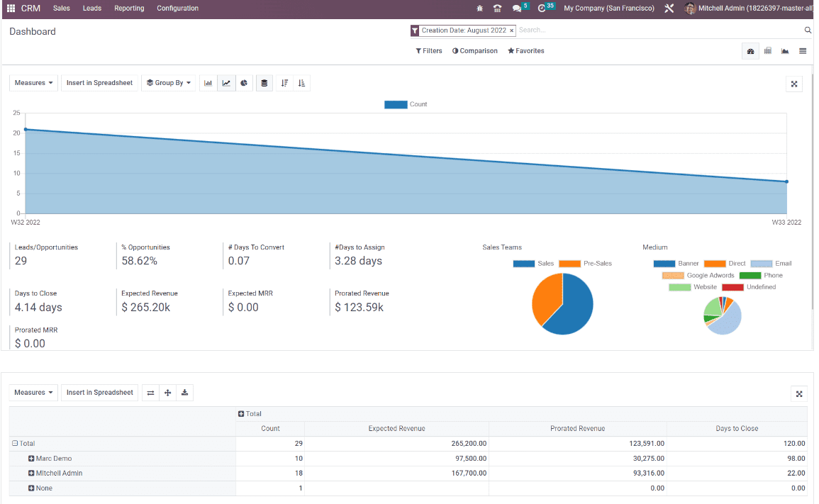819x504 pixels.
Task: Switch to pie chart visualization
Action: click(x=244, y=83)
